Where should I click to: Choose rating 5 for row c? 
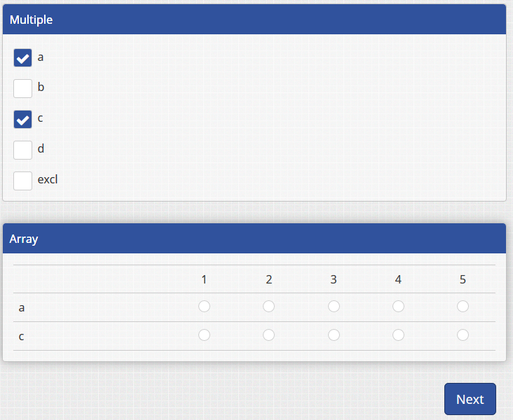[463, 335]
